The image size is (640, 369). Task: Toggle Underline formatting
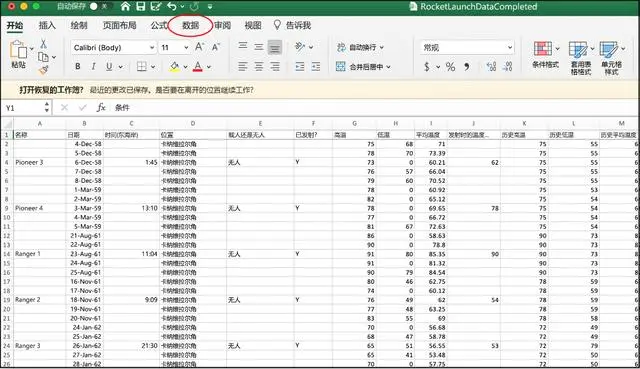click(109, 67)
